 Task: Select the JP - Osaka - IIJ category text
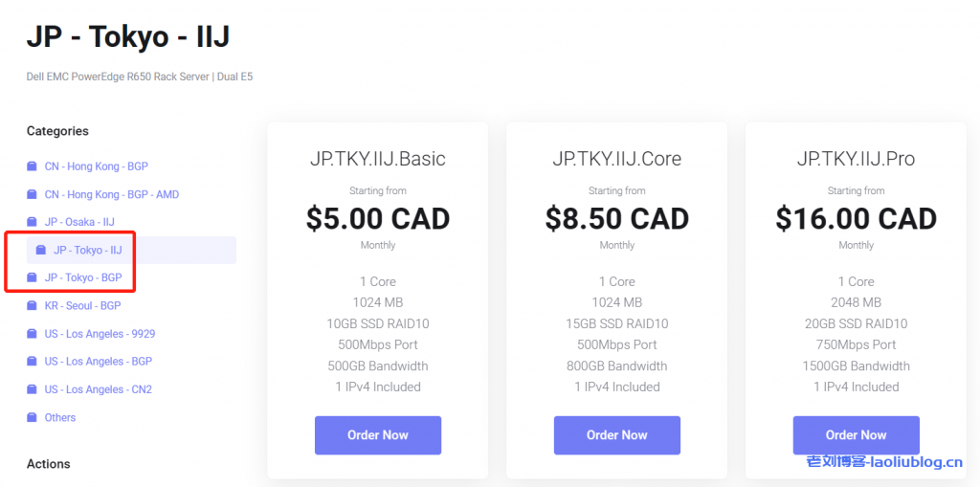79,222
